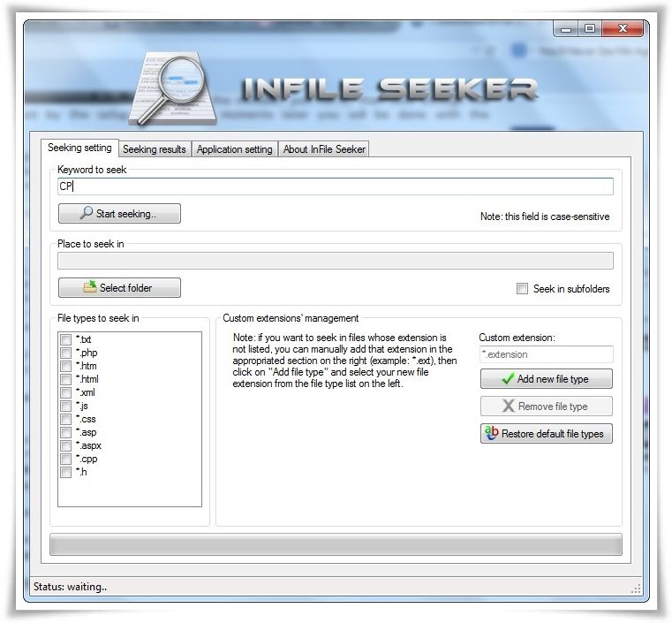Click the X icon on Remove file type
This screenshot has width=672, height=623.
(509, 406)
